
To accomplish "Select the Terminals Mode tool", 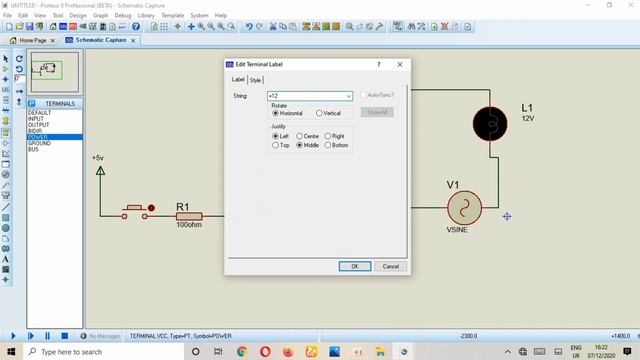I will [6, 132].
